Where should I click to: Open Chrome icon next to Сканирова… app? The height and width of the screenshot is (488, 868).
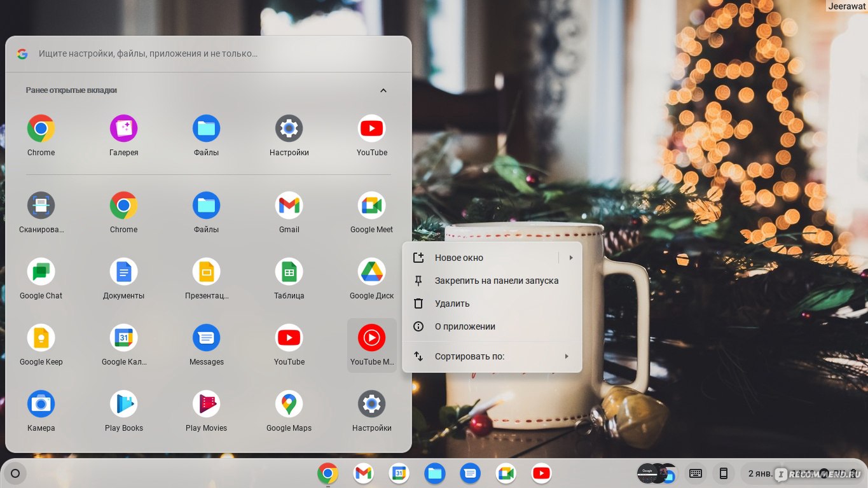[124, 206]
